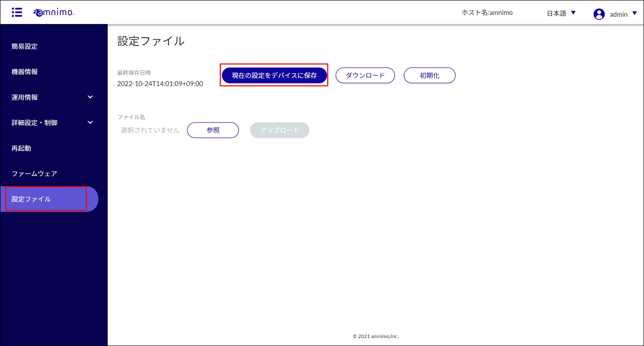This screenshot has width=644, height=346.
Task: Click the 選択されていません file name field
Action: point(150,130)
